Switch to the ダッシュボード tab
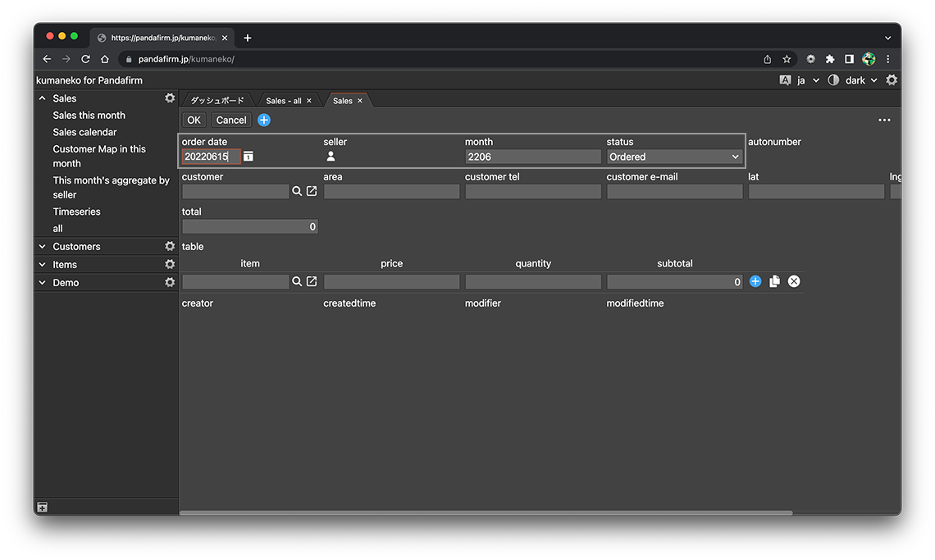The height and width of the screenshot is (560, 935). click(217, 101)
